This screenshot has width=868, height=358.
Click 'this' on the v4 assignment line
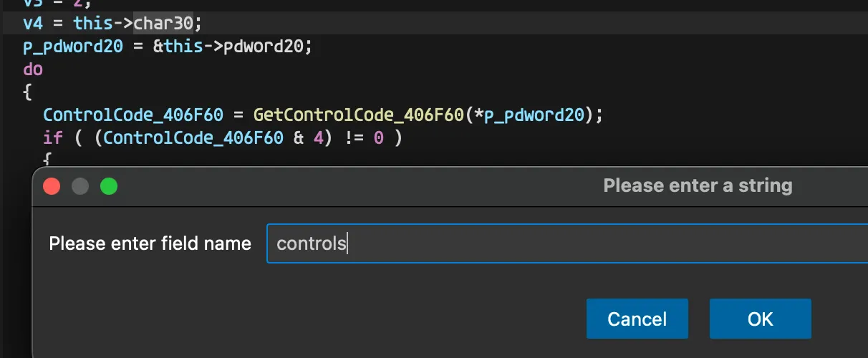(x=93, y=23)
